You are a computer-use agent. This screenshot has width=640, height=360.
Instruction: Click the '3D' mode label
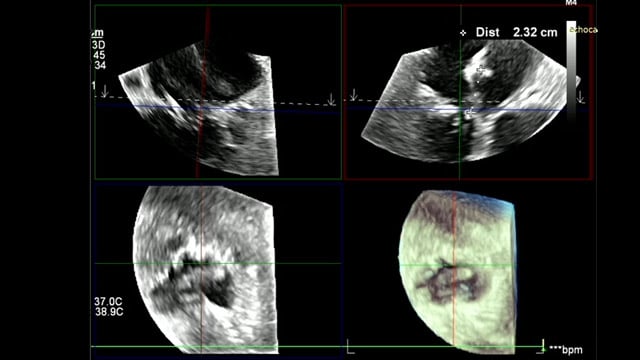(x=99, y=44)
